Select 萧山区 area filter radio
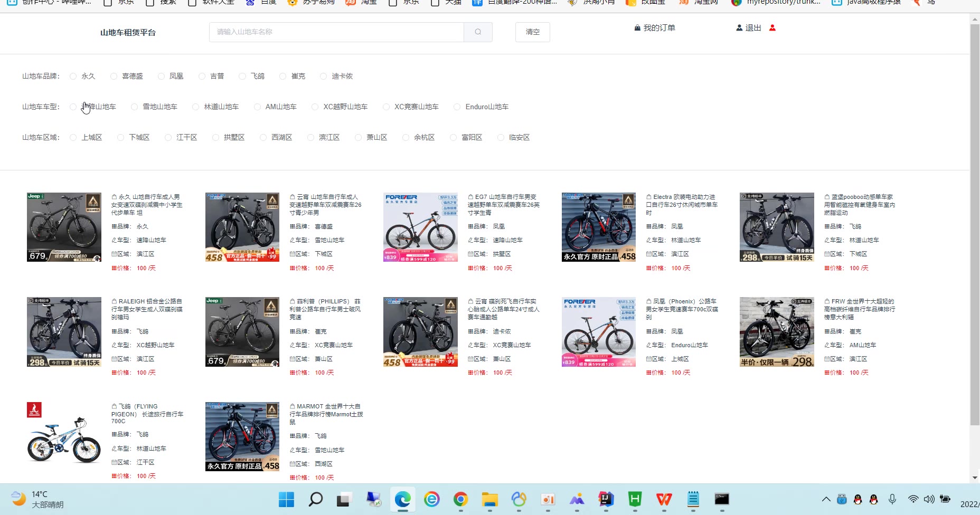 [358, 138]
